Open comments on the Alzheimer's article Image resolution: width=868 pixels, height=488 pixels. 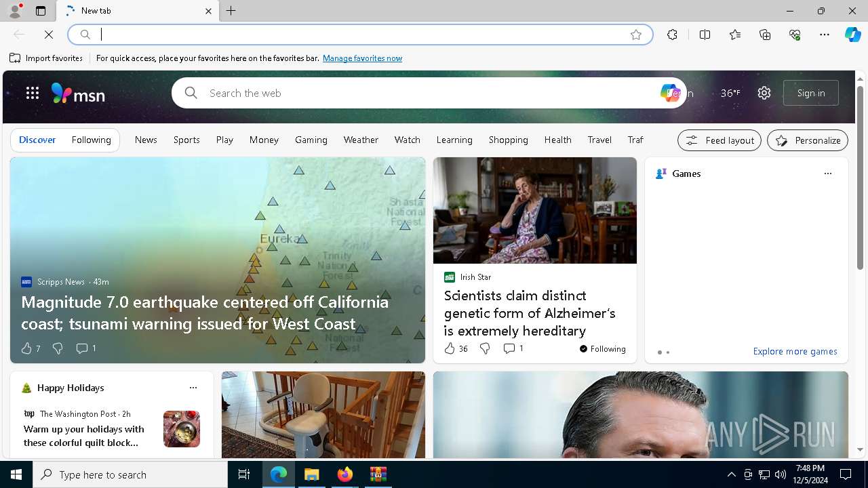[x=513, y=348]
